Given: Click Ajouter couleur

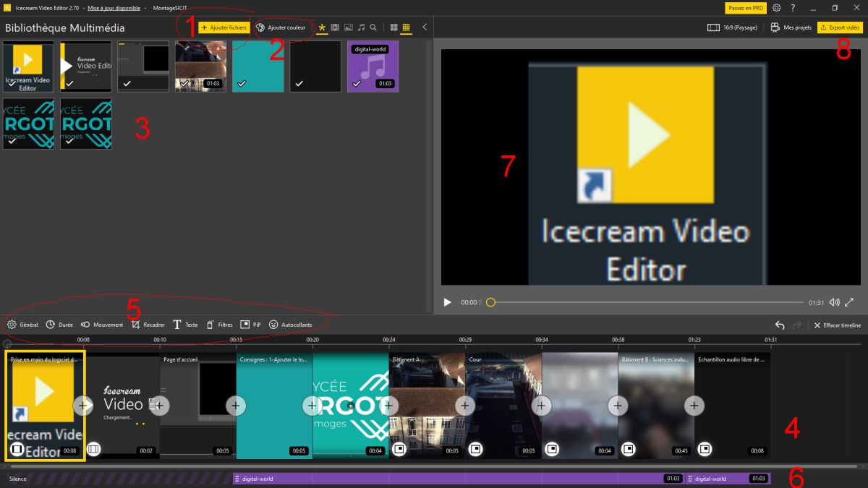Looking at the screenshot, I should pyautogui.click(x=281, y=27).
